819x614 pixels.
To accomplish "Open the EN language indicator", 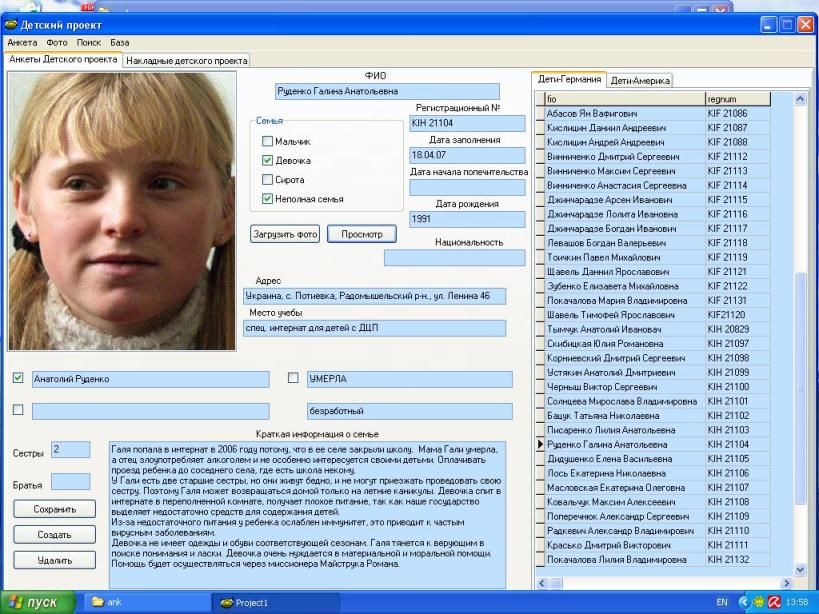I will pos(722,602).
